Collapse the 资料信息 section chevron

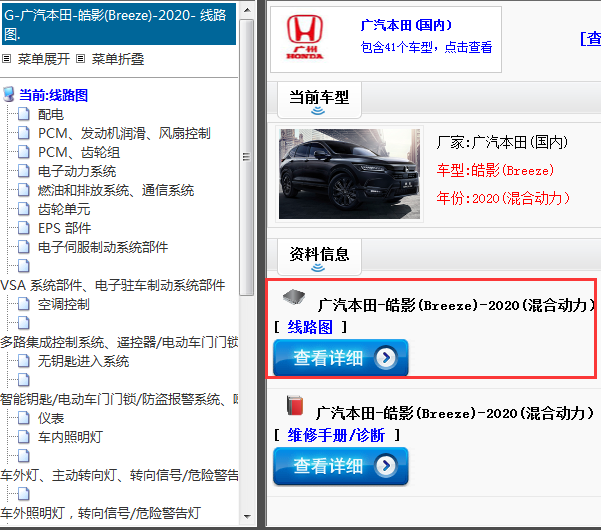point(318,268)
